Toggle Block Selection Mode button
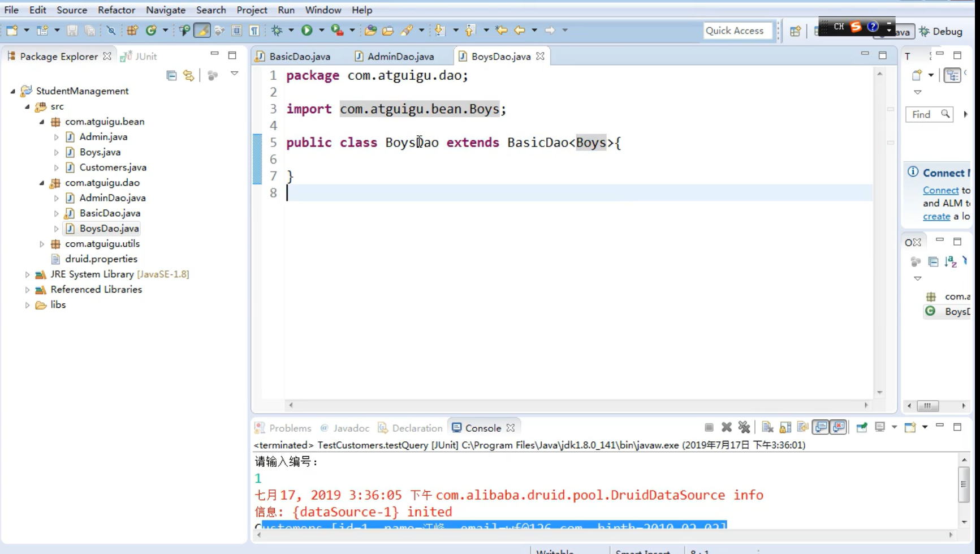The image size is (980, 554). tap(237, 31)
